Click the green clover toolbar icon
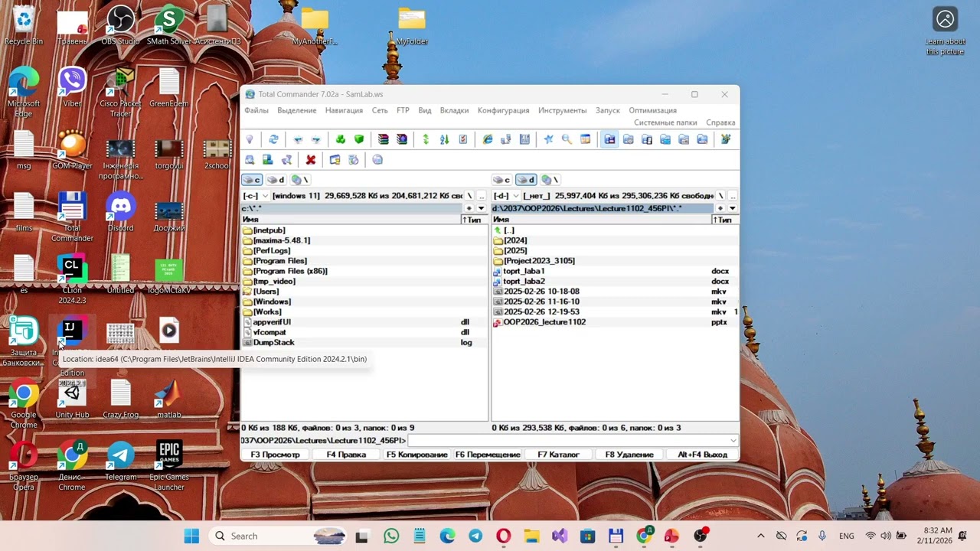 [x=341, y=139]
